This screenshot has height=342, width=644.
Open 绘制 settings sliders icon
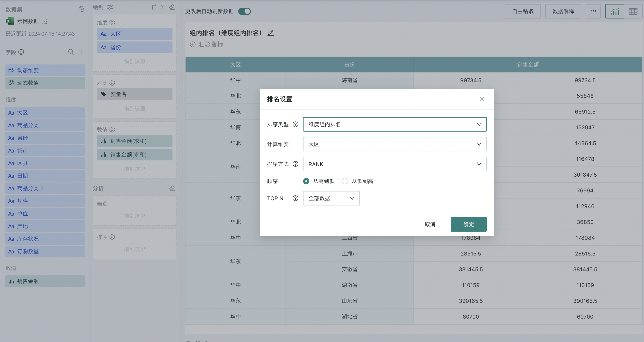coord(110,7)
